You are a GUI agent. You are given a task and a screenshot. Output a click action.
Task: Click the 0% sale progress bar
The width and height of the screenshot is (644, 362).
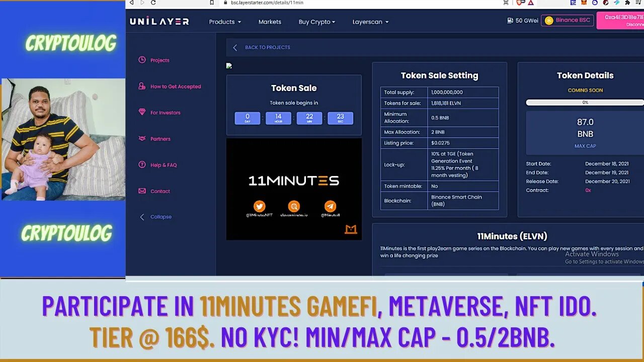585,103
